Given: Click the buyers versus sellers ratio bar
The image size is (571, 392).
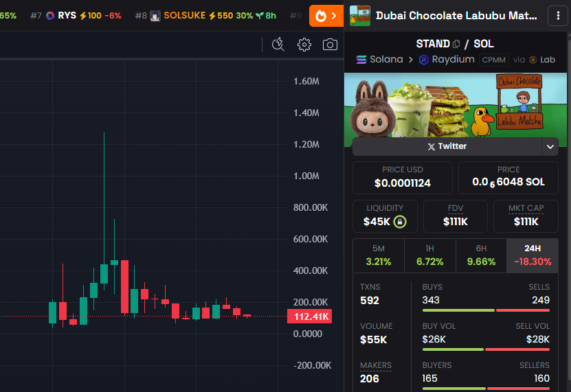Looking at the screenshot, I should coord(486,389).
